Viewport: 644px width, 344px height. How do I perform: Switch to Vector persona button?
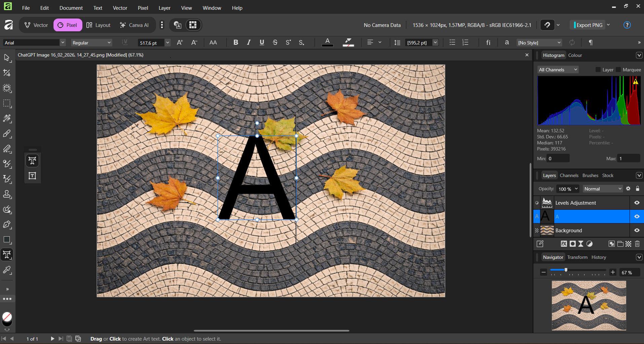pos(36,25)
